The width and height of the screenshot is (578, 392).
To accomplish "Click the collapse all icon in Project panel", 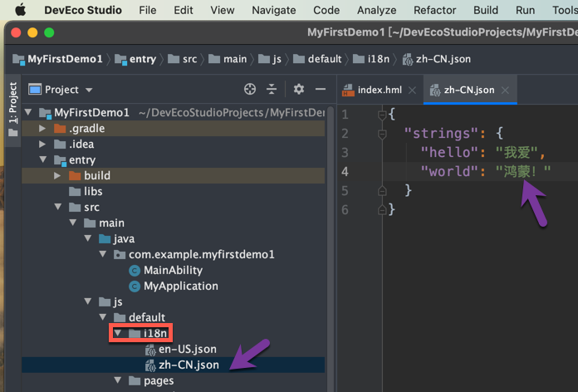I will 272,90.
